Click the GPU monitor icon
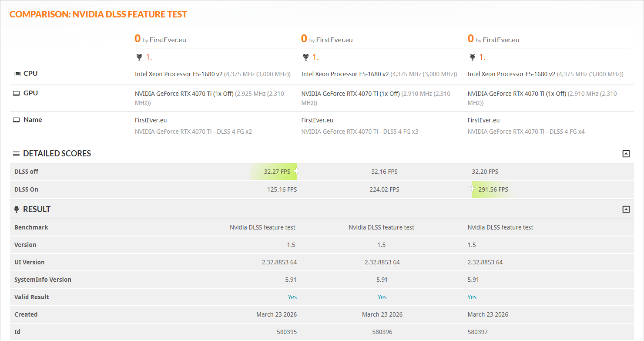The width and height of the screenshot is (644, 341). pyautogui.click(x=17, y=92)
